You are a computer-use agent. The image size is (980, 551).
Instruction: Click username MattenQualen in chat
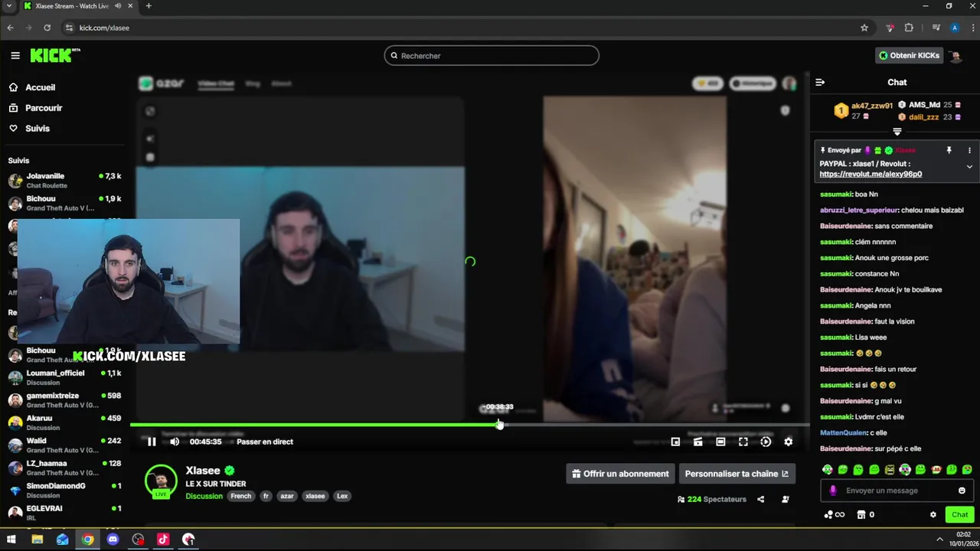844,433
